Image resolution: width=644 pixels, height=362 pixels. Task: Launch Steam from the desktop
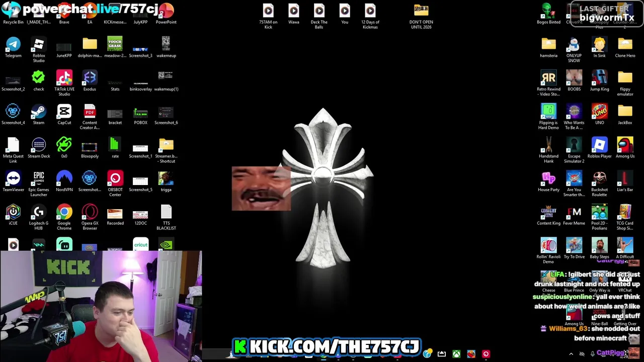pyautogui.click(x=39, y=115)
